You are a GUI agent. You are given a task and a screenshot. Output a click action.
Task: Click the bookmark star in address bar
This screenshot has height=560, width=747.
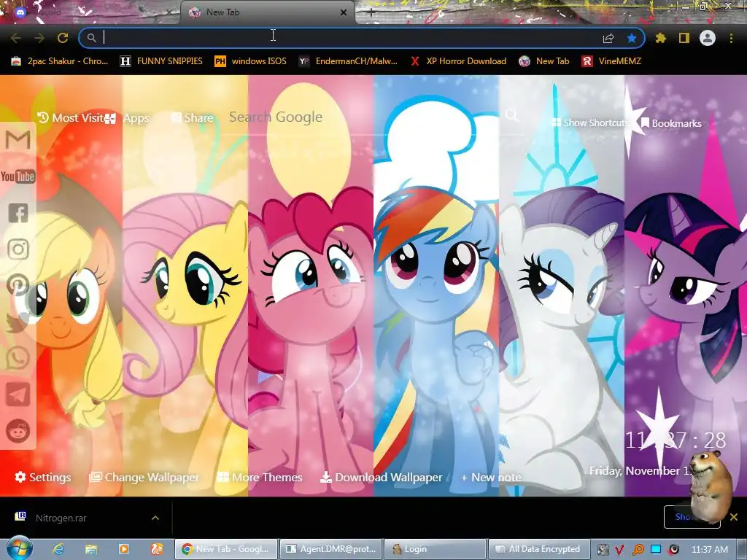coord(631,38)
